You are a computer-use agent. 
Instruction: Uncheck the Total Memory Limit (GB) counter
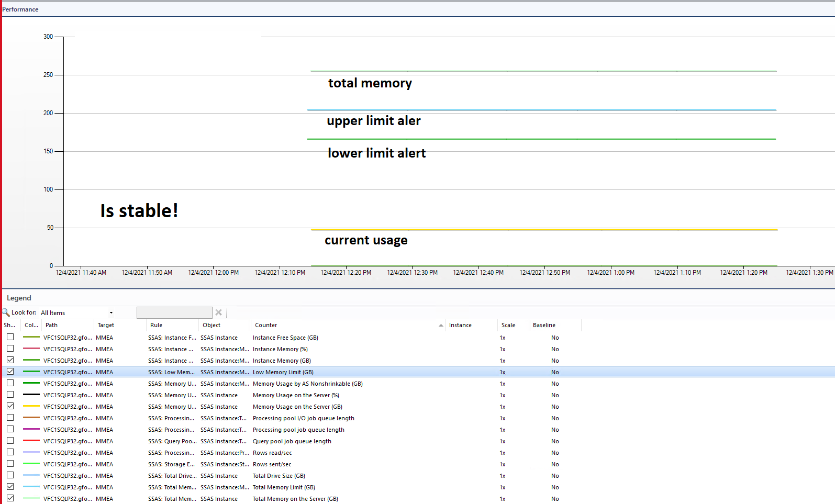(10, 487)
